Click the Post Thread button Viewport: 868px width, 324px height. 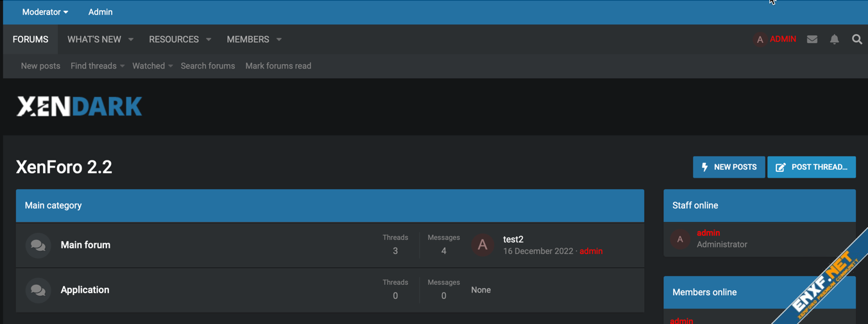pos(811,167)
